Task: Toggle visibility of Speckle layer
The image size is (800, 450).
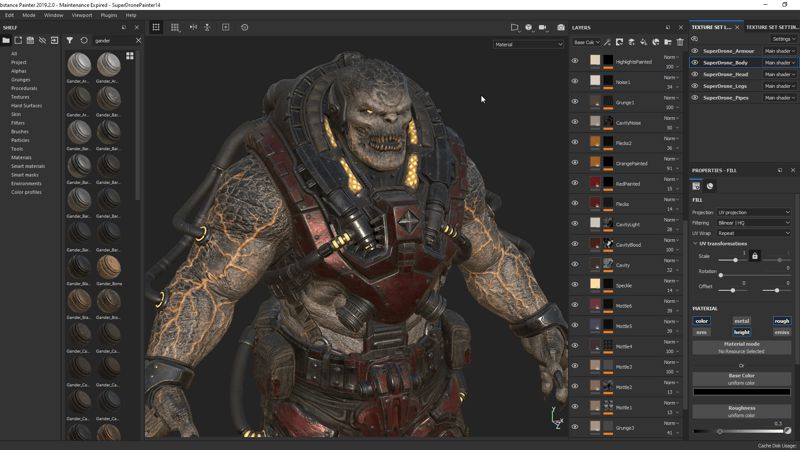Action: pyautogui.click(x=575, y=284)
